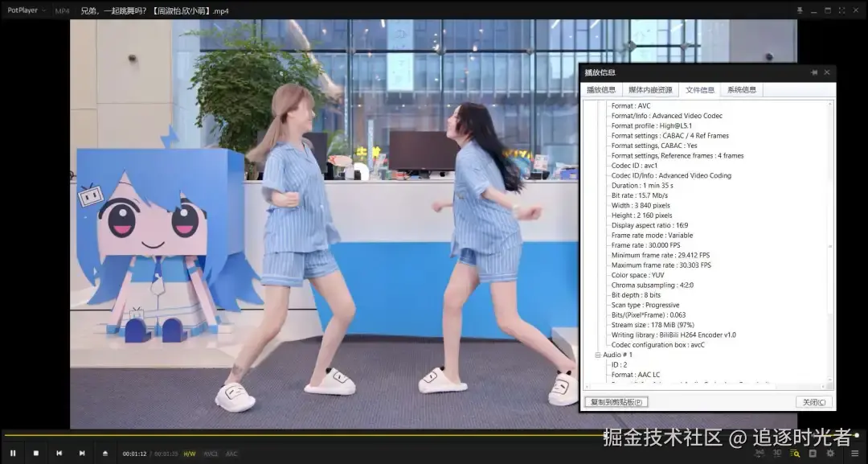The width and height of the screenshot is (868, 464).
Task: Click the 关闭 button
Action: 813,402
